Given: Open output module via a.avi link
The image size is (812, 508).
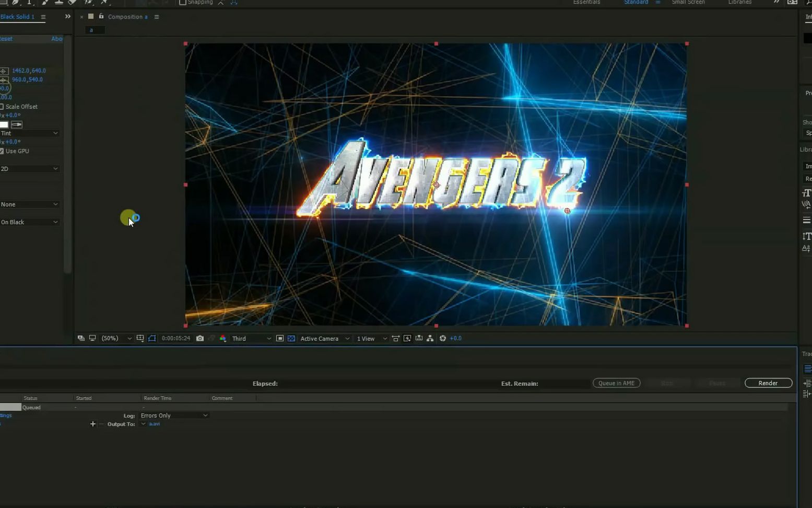Looking at the screenshot, I should pos(154,424).
